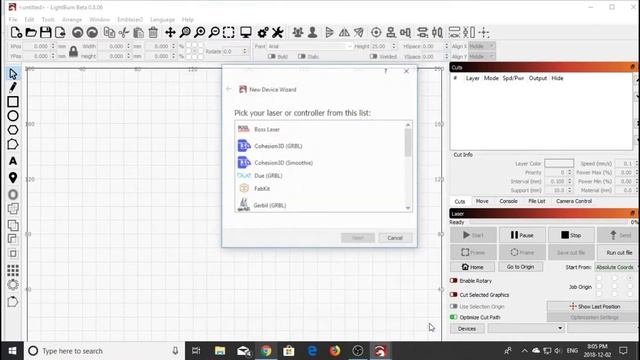Enable the Rotary switch

pyautogui.click(x=453, y=281)
